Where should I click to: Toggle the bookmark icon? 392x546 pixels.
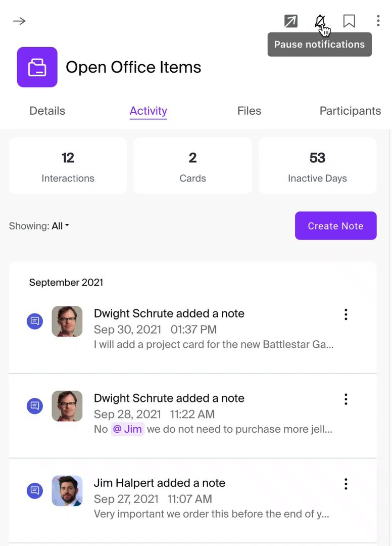pos(349,21)
